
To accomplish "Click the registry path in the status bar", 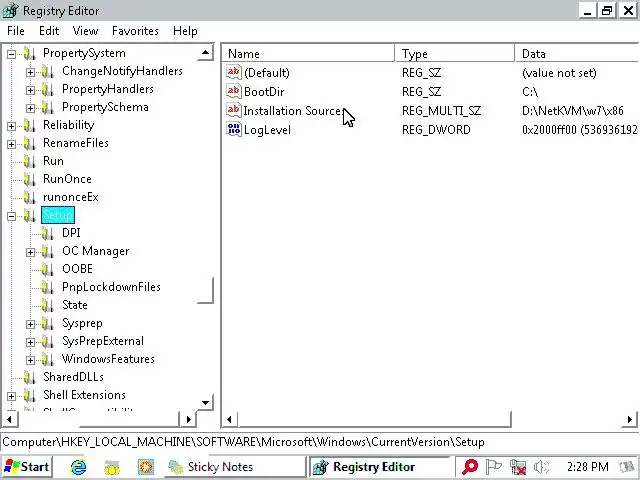I will coord(243,442).
